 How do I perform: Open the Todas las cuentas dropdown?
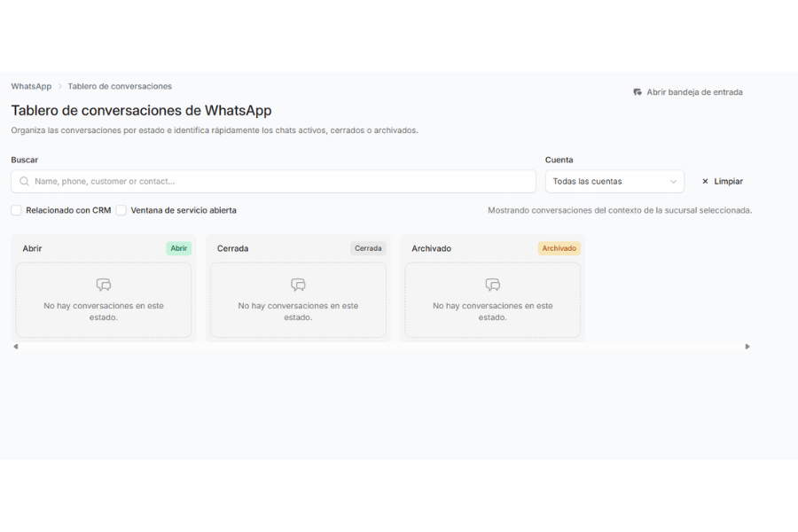pos(614,181)
